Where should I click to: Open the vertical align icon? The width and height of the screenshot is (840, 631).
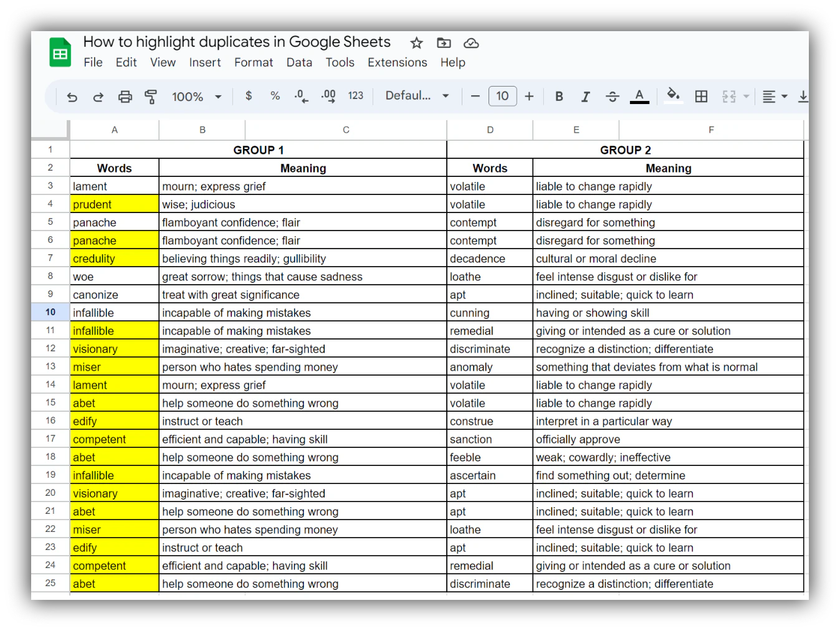[x=803, y=97]
